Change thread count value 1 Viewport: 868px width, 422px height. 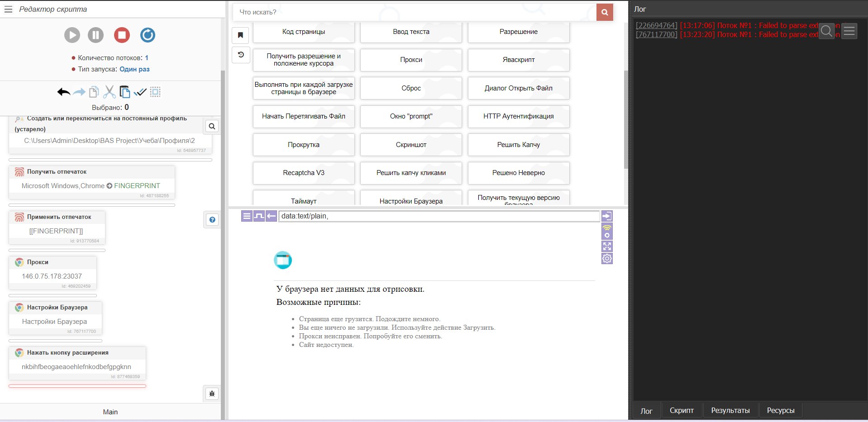(x=147, y=58)
